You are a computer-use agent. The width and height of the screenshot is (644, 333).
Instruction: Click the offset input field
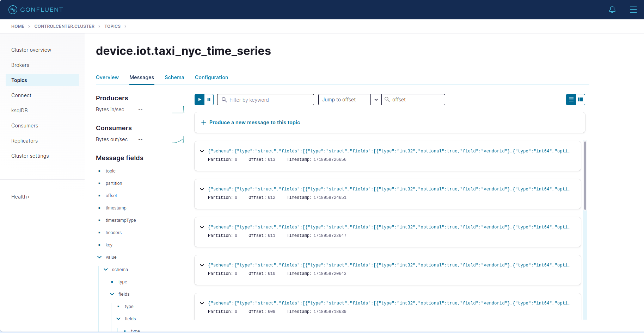click(x=413, y=100)
